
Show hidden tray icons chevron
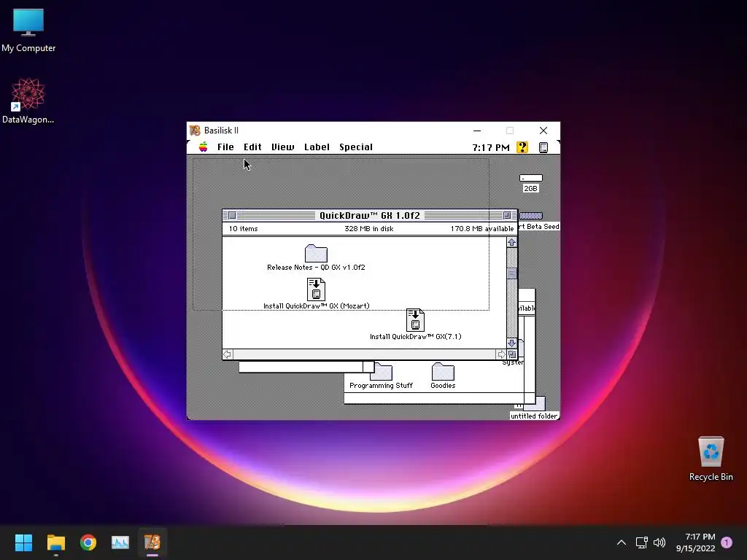pos(622,542)
